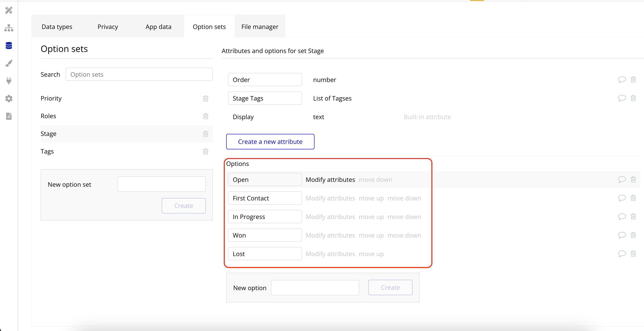Move the First Contact option up

coord(371,198)
